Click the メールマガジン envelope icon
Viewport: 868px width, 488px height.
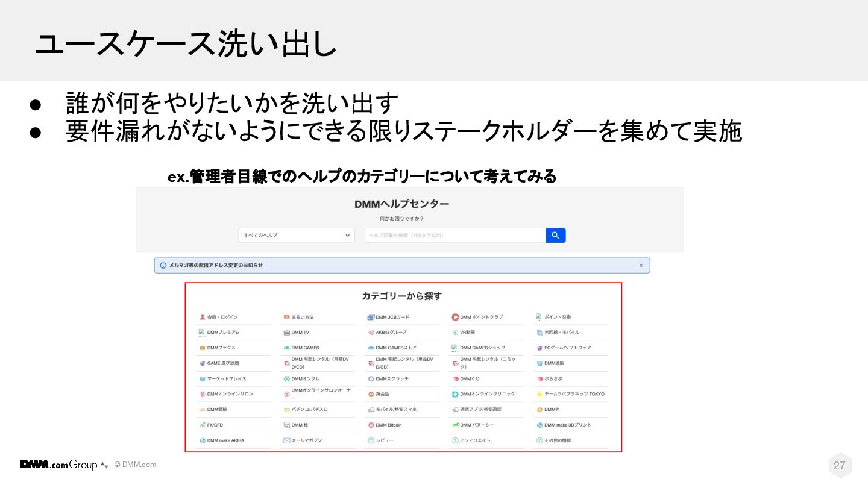pyautogui.click(x=287, y=440)
